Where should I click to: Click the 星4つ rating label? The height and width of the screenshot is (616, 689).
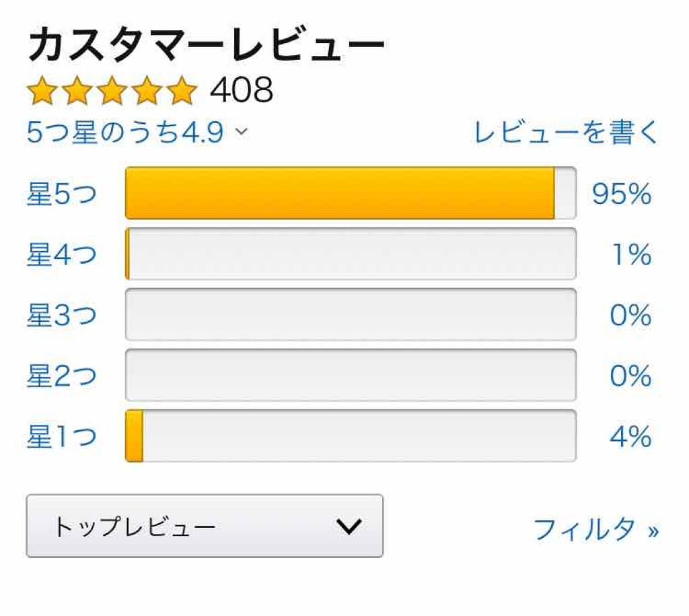click(61, 255)
